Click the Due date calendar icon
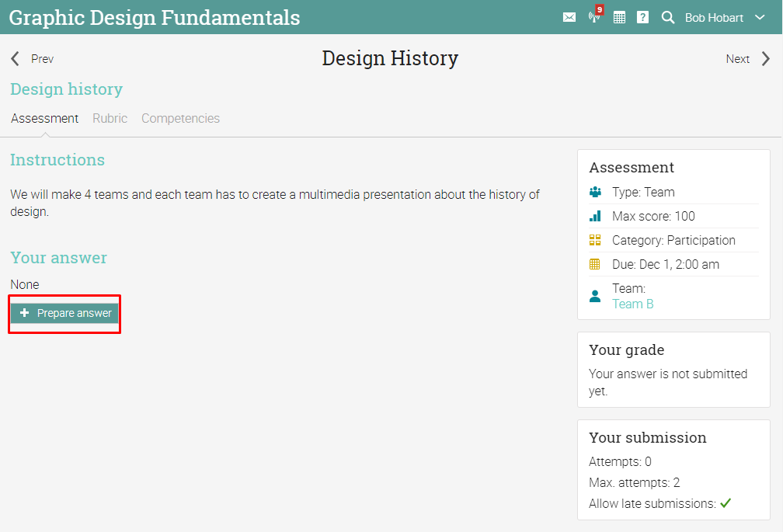Screen dimensions: 783x532 (595, 264)
